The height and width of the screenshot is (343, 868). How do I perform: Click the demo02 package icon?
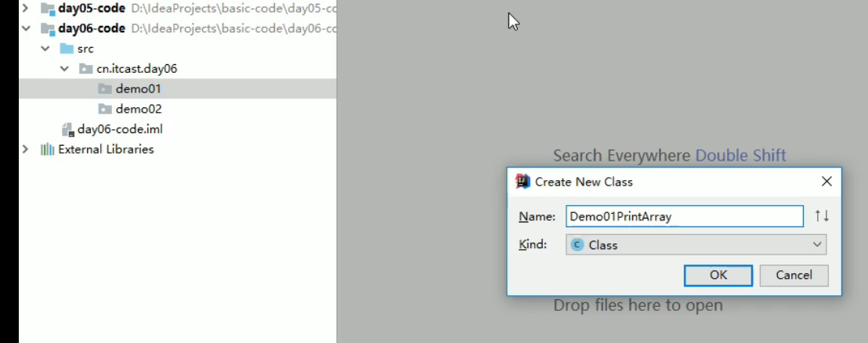pos(105,109)
